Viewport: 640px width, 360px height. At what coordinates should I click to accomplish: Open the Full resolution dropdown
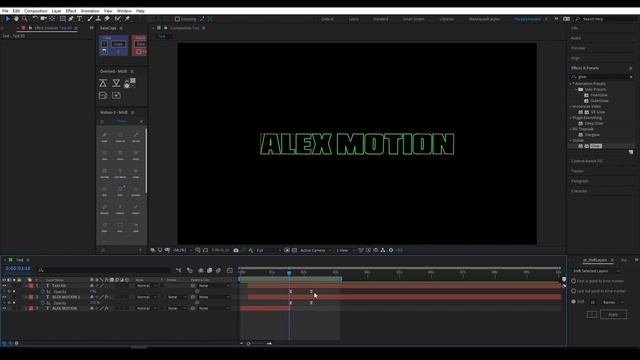(x=268, y=250)
